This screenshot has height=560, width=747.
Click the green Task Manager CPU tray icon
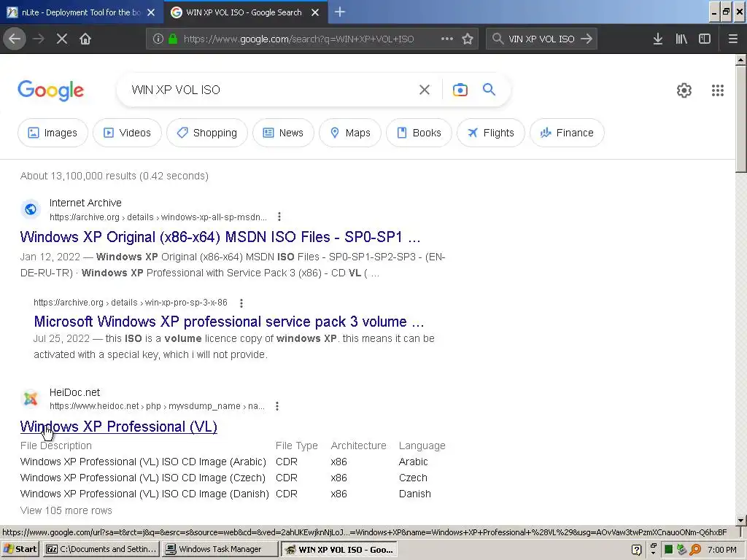point(668,550)
